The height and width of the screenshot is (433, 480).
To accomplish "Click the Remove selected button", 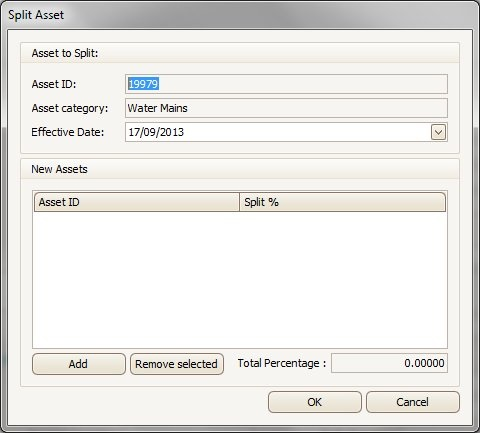I will point(177,364).
